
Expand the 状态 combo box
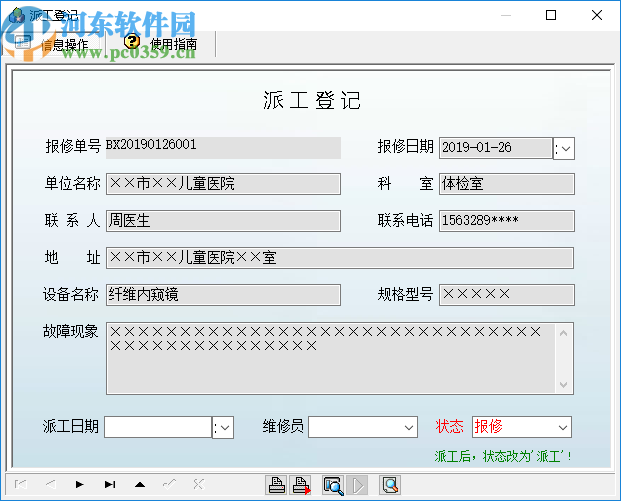click(x=562, y=427)
